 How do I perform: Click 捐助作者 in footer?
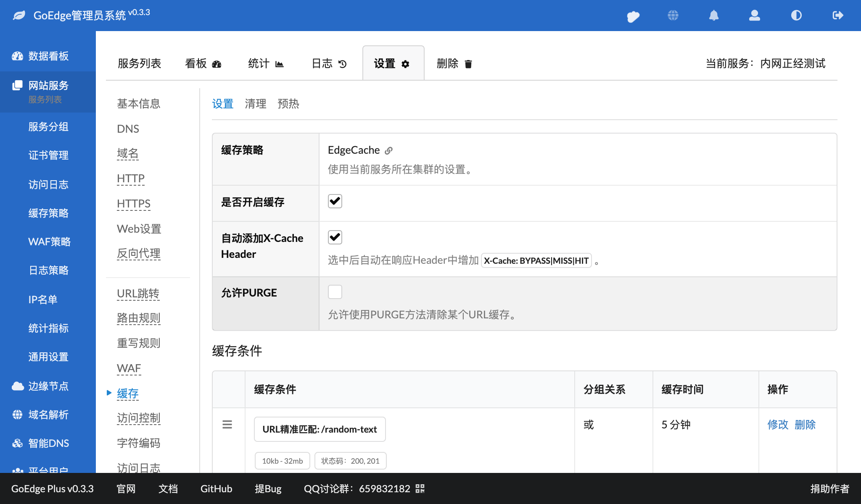pos(830,488)
